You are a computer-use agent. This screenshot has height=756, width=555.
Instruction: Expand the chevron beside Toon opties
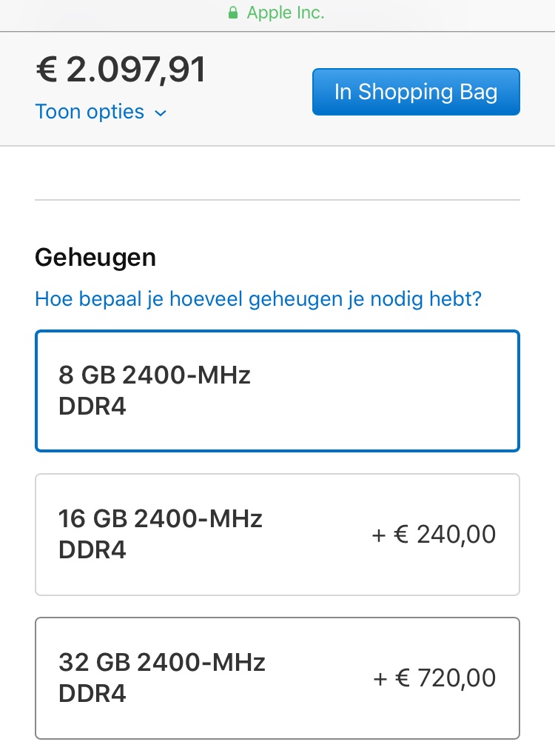click(x=161, y=113)
